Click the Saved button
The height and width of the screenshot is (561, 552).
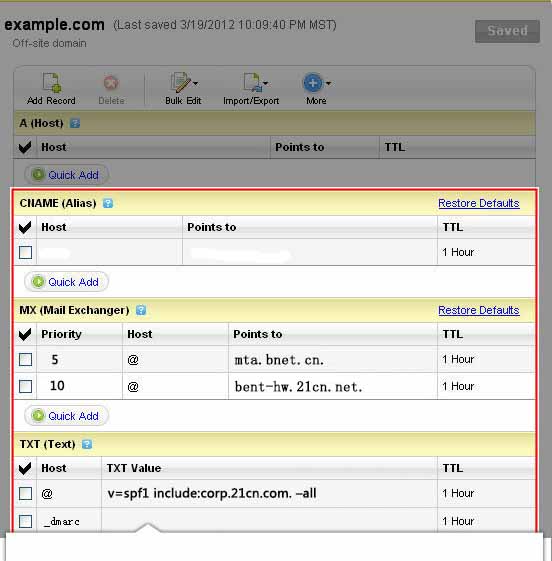[x=507, y=31]
